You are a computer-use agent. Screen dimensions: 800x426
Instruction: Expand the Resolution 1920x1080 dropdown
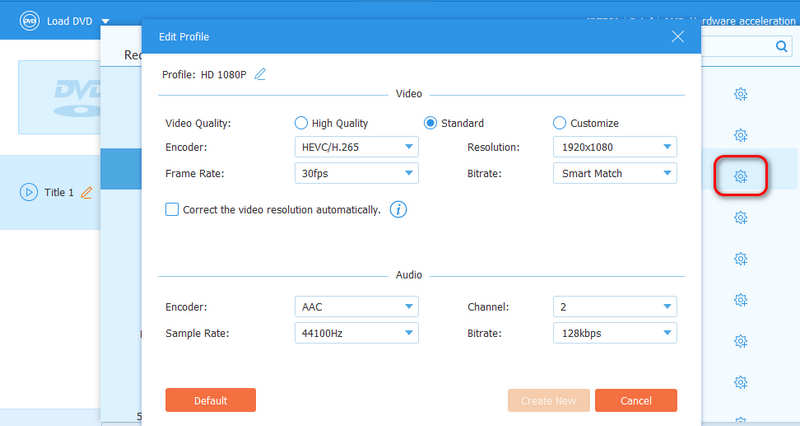coord(614,148)
